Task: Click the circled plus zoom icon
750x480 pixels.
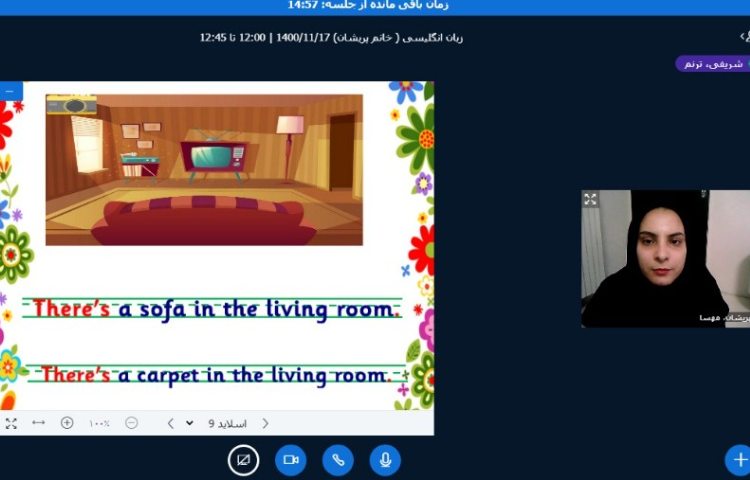Action: click(x=67, y=423)
